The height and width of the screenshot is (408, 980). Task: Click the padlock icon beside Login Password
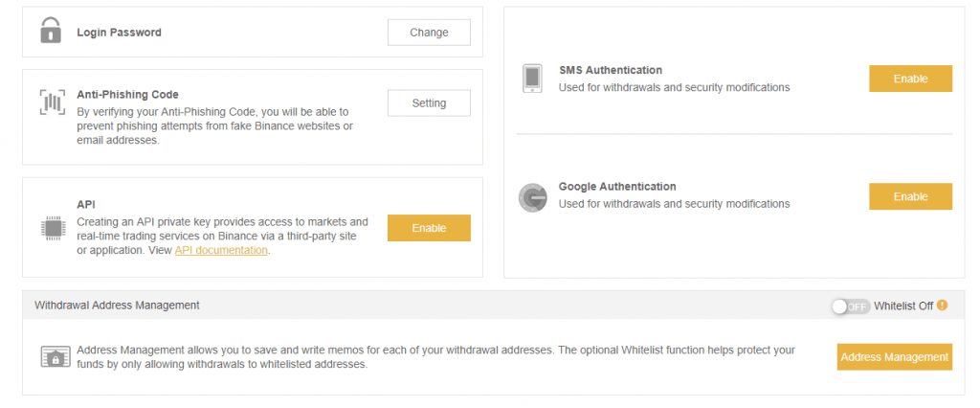point(51,32)
